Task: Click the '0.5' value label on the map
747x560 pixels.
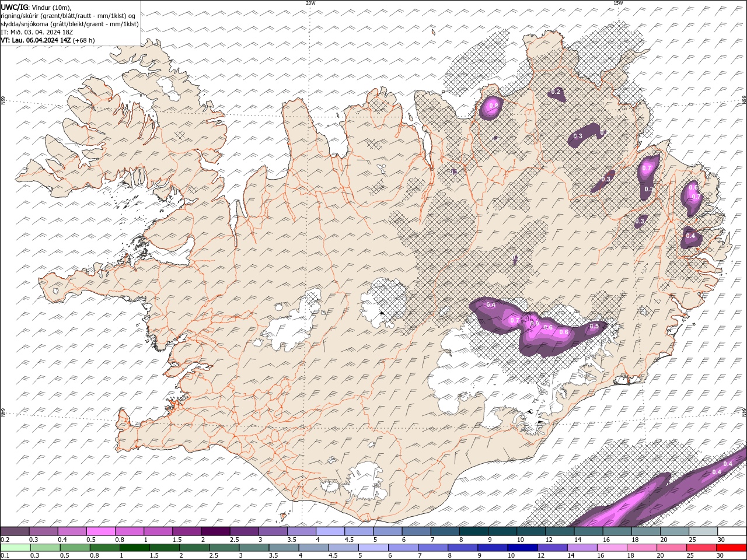Action: point(594,326)
